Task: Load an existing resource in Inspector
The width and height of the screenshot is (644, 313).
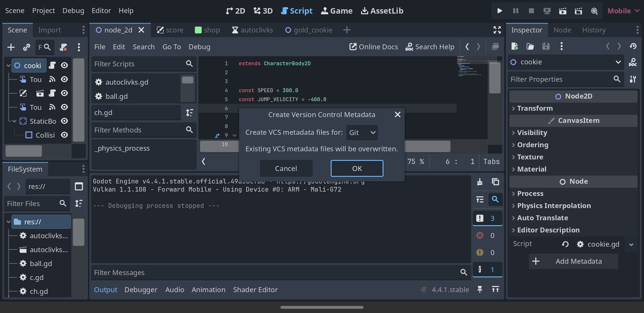Action: point(530,46)
